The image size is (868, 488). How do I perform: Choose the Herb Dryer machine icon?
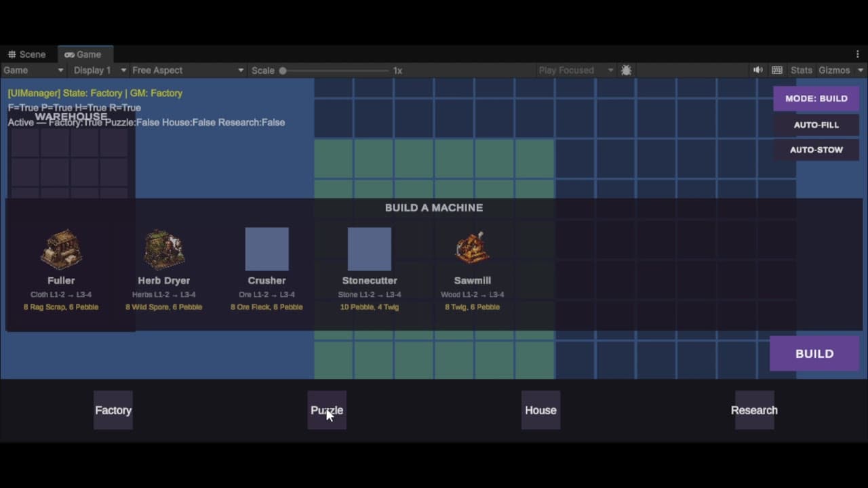click(x=163, y=249)
